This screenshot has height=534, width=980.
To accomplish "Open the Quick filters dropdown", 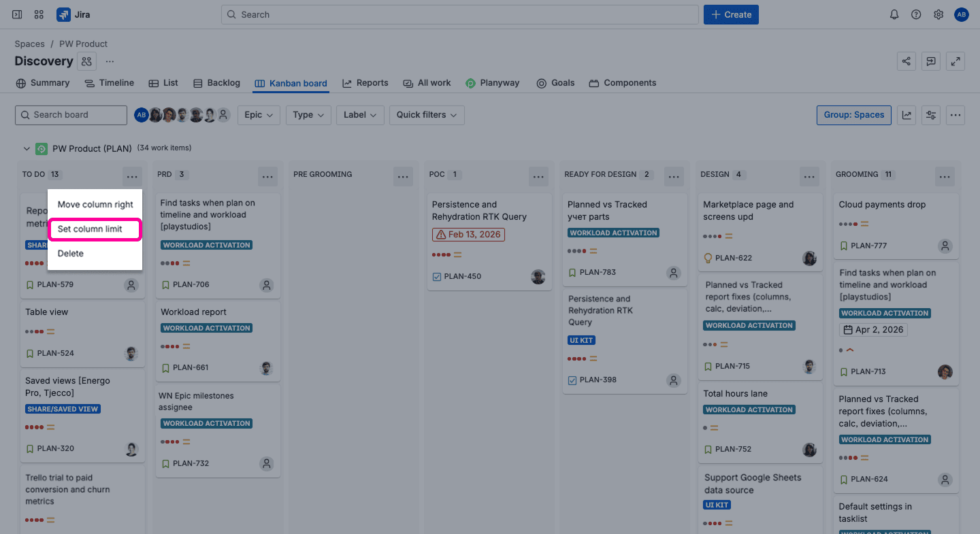I will tap(427, 115).
